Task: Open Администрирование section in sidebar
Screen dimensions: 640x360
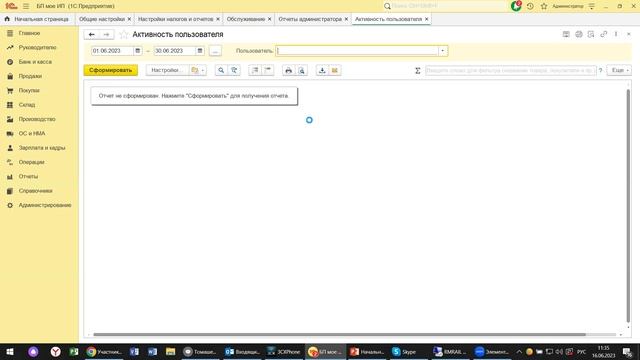Action: tap(45, 205)
